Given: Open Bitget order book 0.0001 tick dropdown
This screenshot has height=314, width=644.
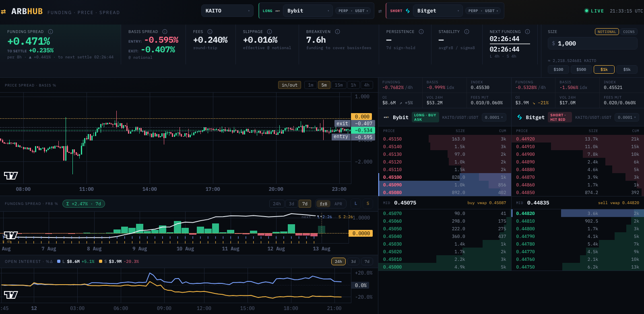Looking at the screenshot, I should (627, 118).
